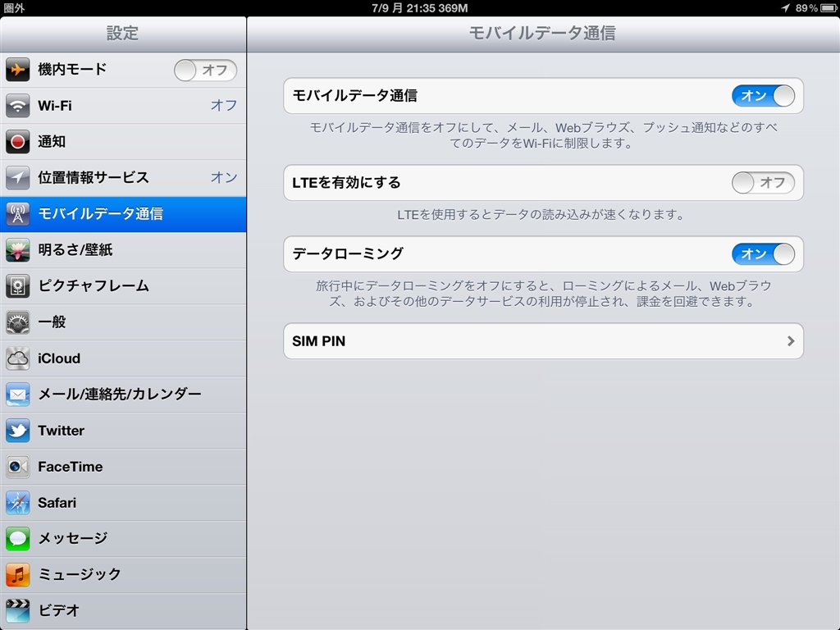The height and width of the screenshot is (630, 840).
Task: Tap the location services arrow icon
Action: point(18,178)
